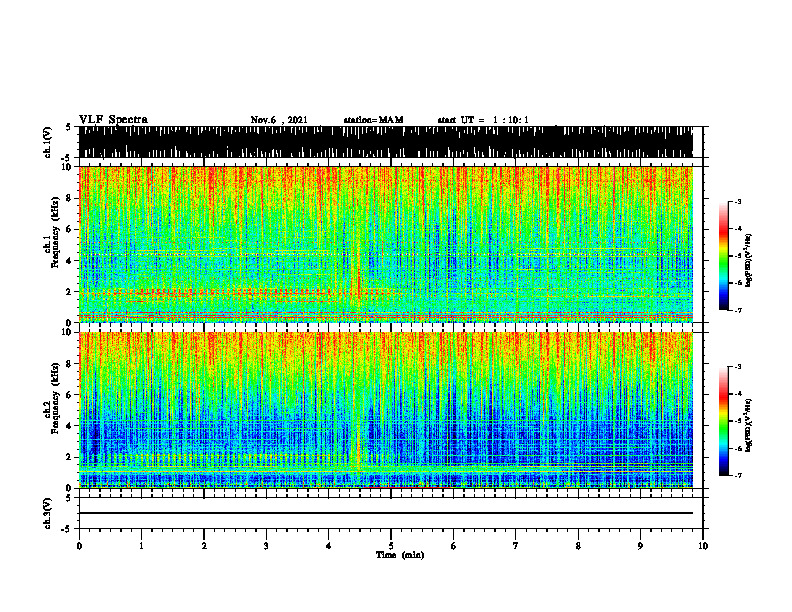Click the ch.1 color bar log(PSD) label
This screenshot has height=612, width=792.
[749, 260]
